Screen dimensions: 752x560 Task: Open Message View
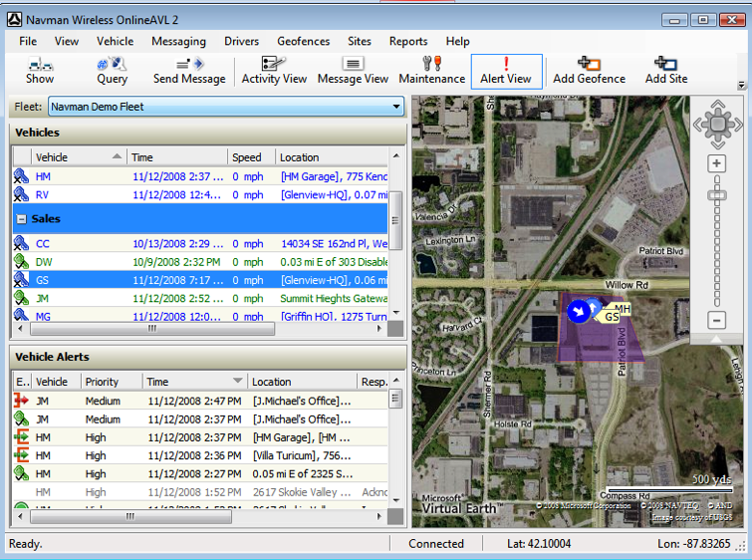click(353, 71)
